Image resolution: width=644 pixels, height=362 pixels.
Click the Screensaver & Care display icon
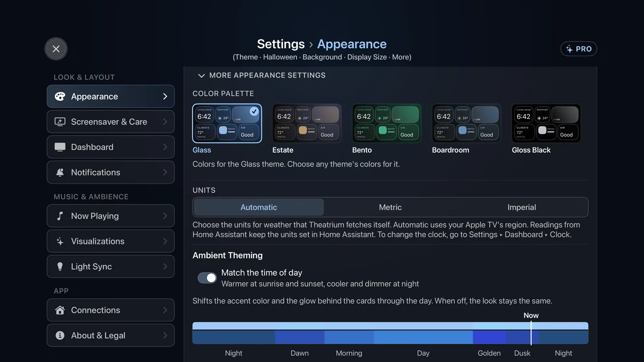[60, 122]
